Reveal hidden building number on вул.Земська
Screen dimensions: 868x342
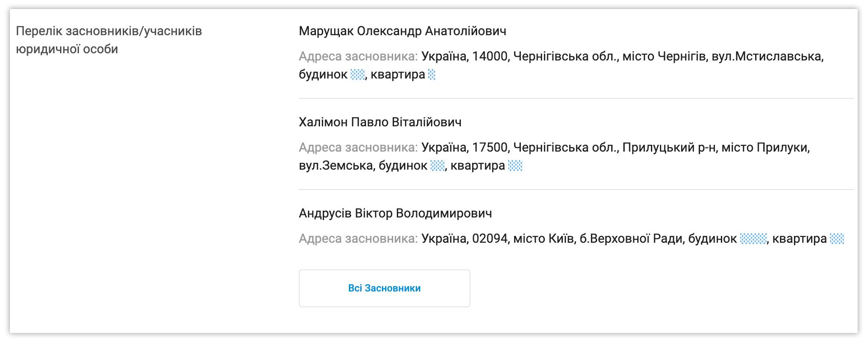(x=437, y=166)
